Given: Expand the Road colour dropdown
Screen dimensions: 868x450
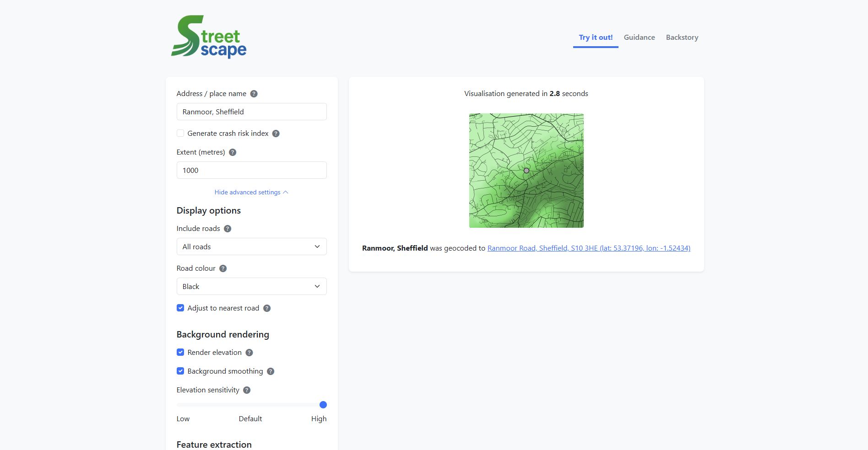Looking at the screenshot, I should point(251,287).
